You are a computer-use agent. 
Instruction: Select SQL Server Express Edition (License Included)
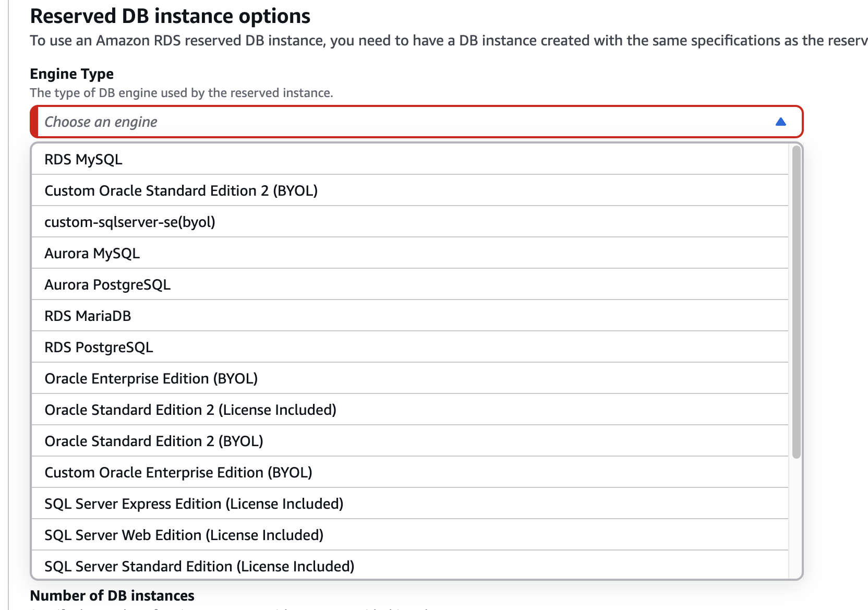(x=194, y=504)
